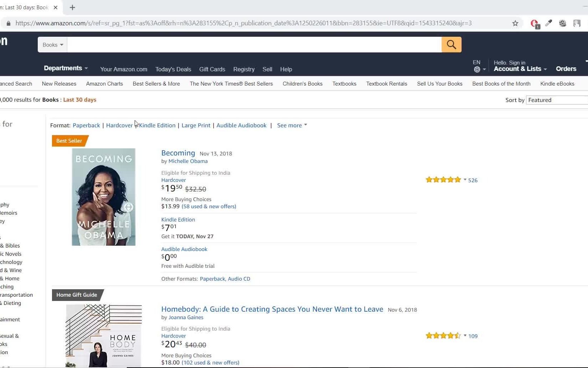View 109 reviews for Homebody
This screenshot has width=588, height=368.
[473, 336]
